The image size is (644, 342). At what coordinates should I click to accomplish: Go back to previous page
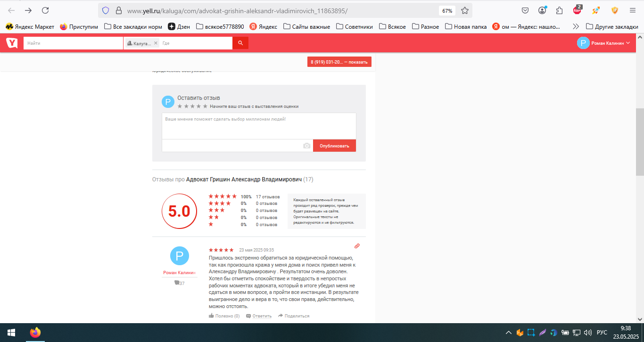[x=12, y=10]
